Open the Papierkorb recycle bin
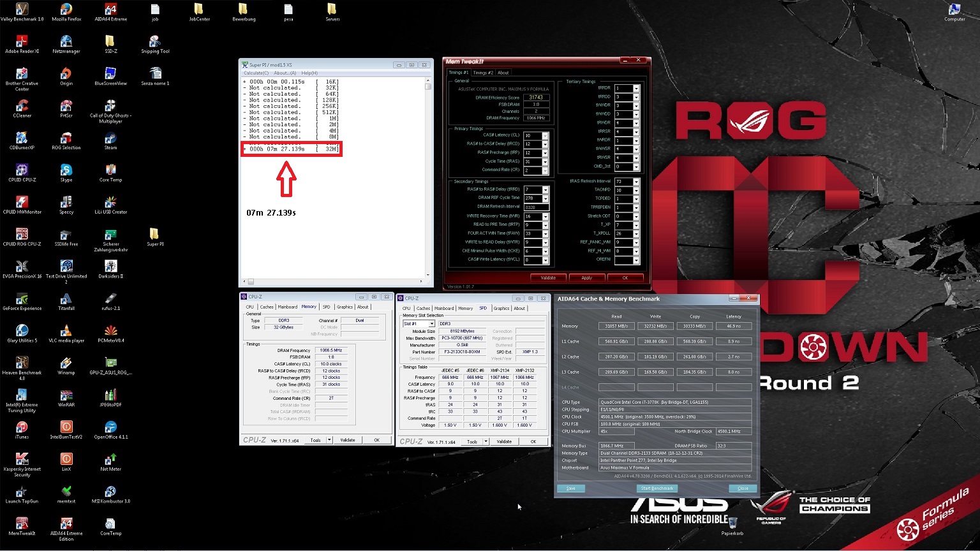Viewport: 980px width, 551px height. coord(732,526)
